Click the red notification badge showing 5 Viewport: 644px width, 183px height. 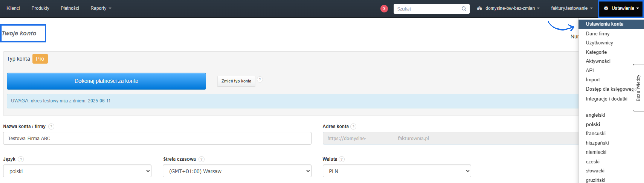(x=384, y=9)
